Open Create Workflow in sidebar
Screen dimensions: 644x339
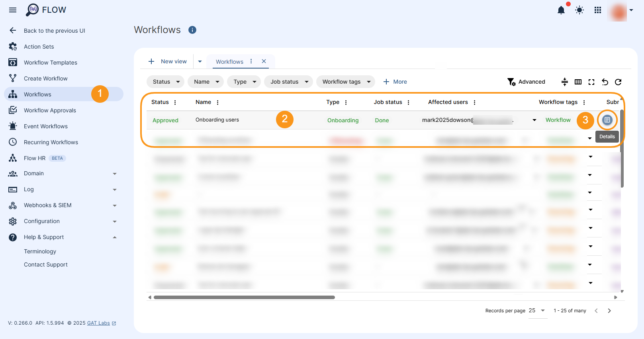coord(46,78)
